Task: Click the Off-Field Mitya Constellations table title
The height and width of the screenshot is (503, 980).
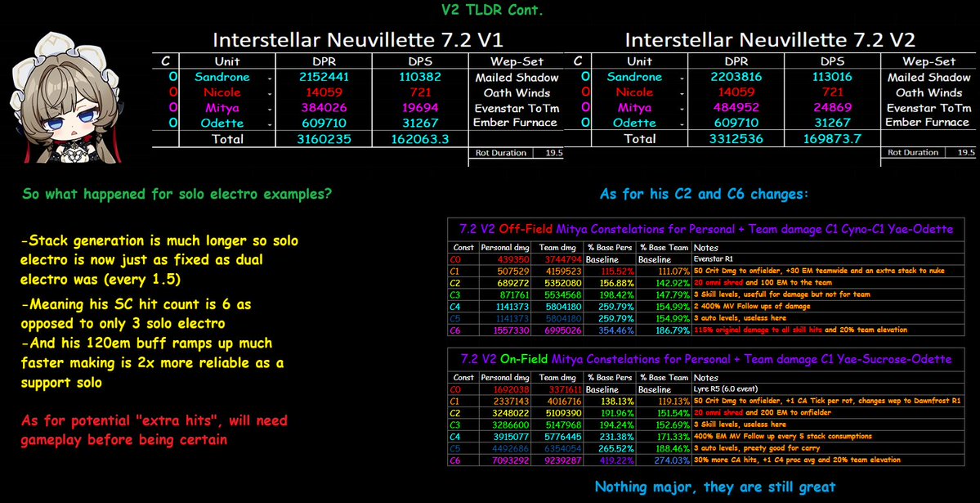Action: point(705,230)
